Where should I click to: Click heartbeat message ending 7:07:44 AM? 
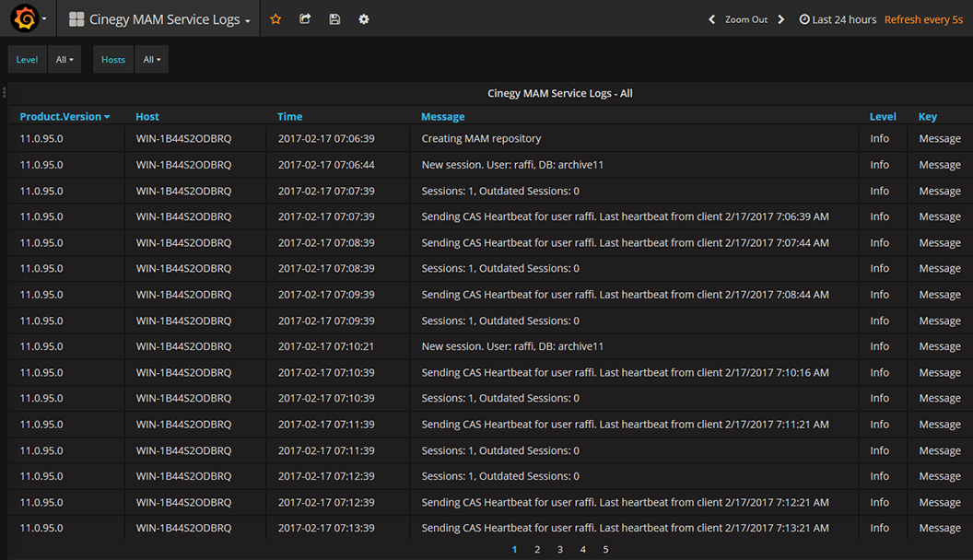click(x=625, y=242)
